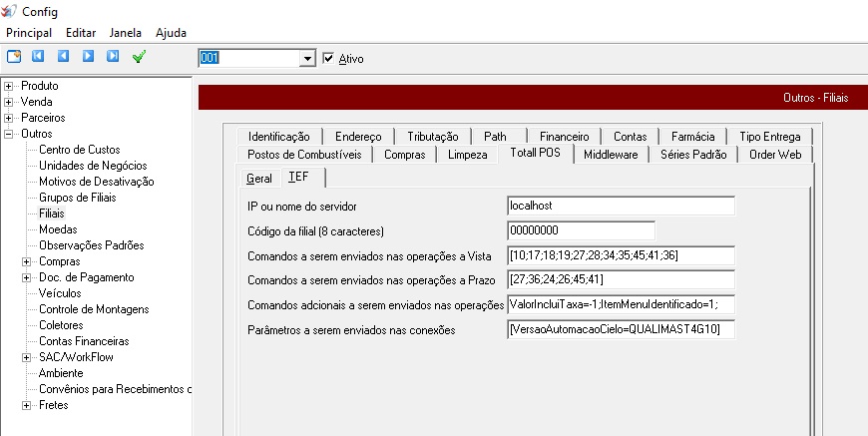Screen dimensions: 868x436
Task: Open the Principal menu
Action: [29, 33]
